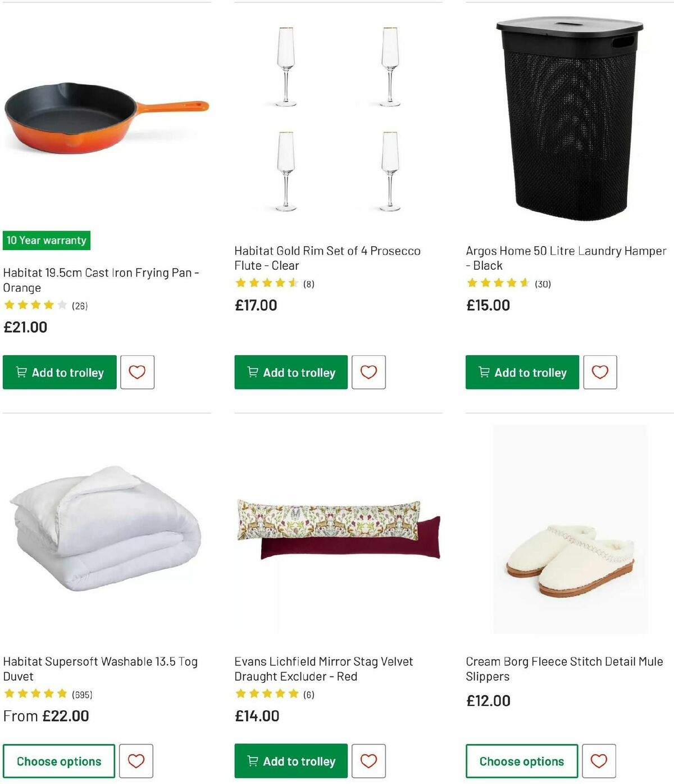The width and height of the screenshot is (674, 784).
Task: Favourite the mule slippers via heart icon
Action: [x=599, y=761]
